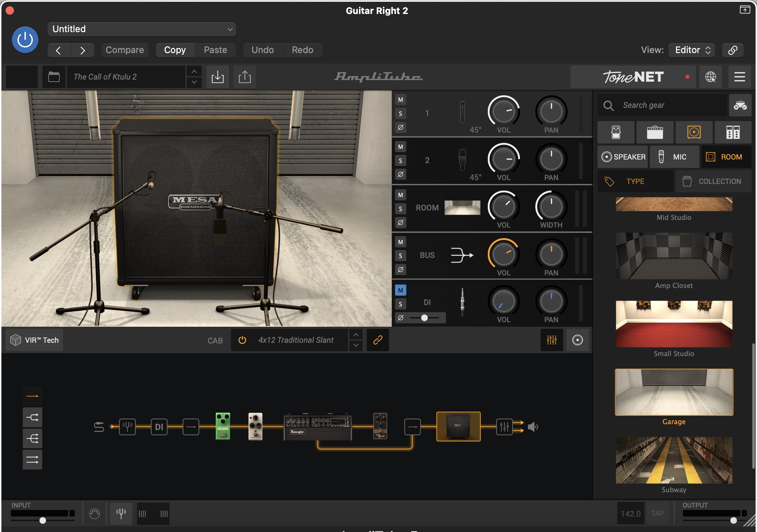Filter gear by COLLECTION
The height and width of the screenshot is (532, 757).
[x=713, y=182]
